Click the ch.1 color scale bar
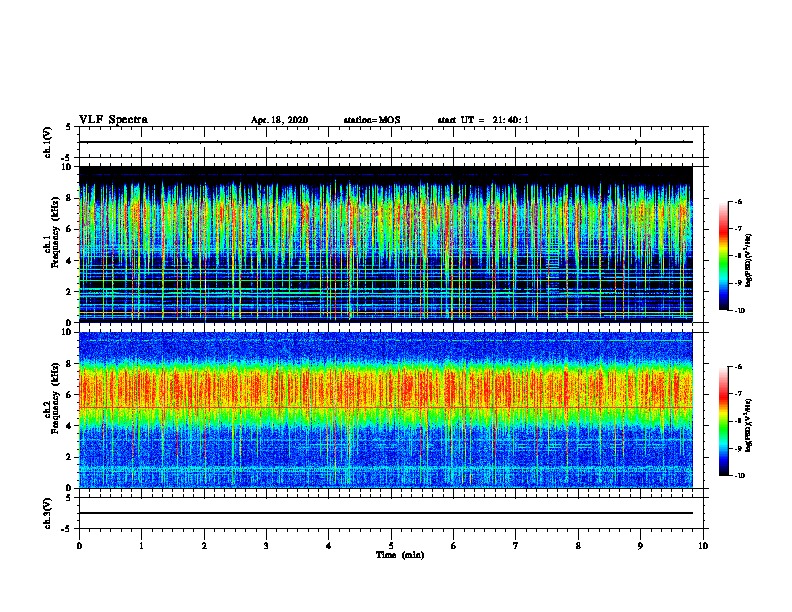The height and width of the screenshot is (612, 792). [x=723, y=256]
